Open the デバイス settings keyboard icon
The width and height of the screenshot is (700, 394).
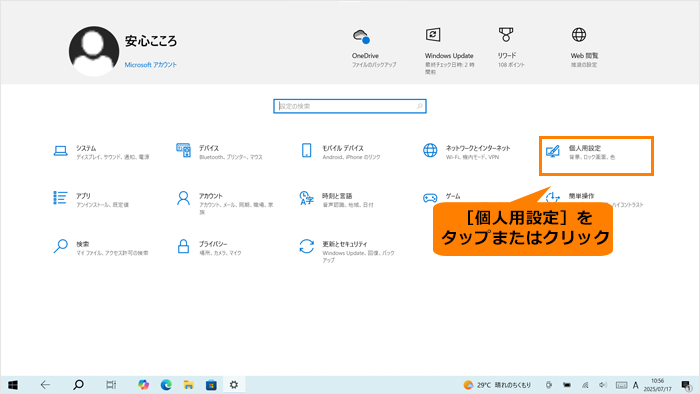183,150
